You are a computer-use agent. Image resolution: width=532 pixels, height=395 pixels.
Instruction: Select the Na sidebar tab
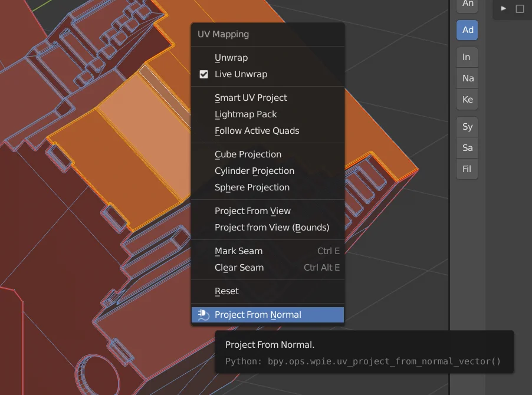(x=467, y=78)
